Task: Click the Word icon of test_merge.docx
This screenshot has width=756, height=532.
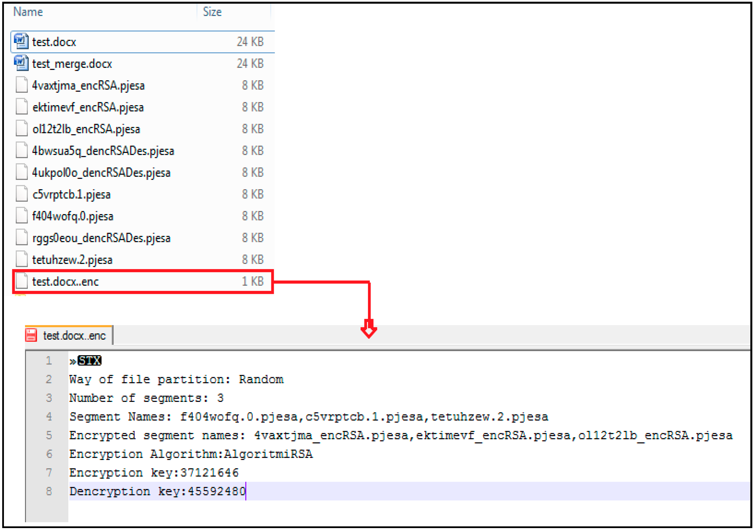Action: (x=21, y=63)
